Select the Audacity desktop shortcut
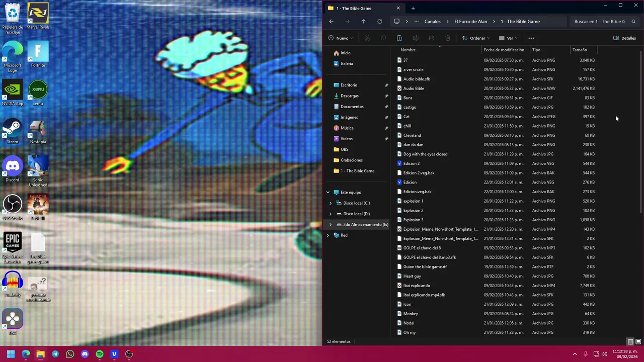The height and width of the screenshot is (362, 644). click(13, 284)
